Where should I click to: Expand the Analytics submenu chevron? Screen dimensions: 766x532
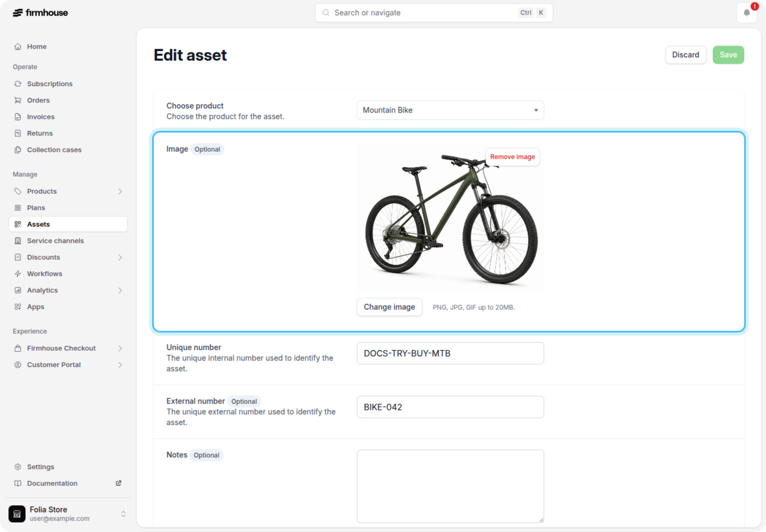pyautogui.click(x=120, y=290)
